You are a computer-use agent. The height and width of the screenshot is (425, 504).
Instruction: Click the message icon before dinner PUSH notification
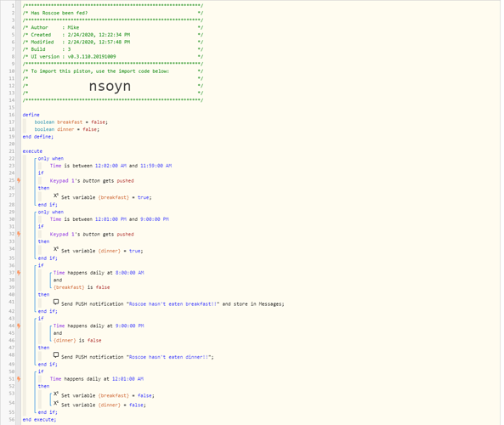(56, 355)
